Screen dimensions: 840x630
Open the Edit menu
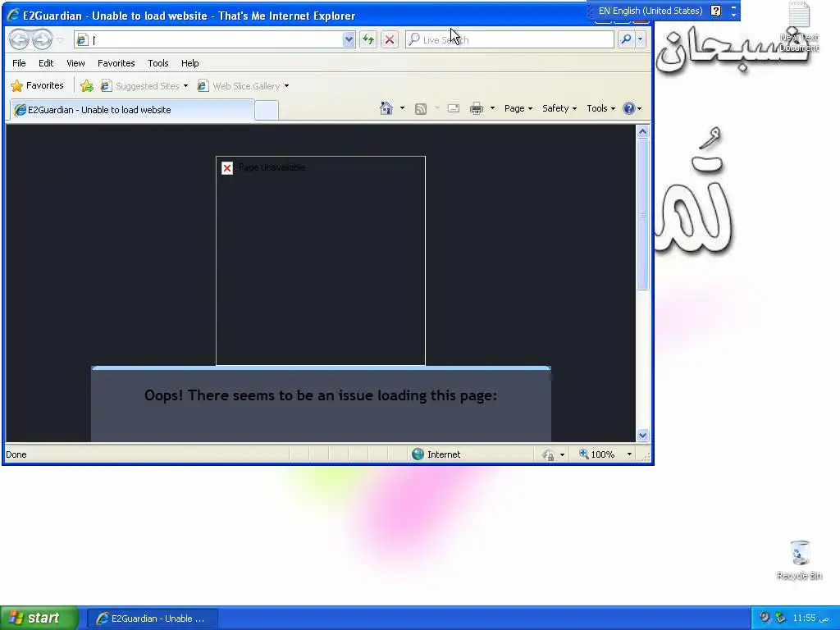tap(46, 63)
